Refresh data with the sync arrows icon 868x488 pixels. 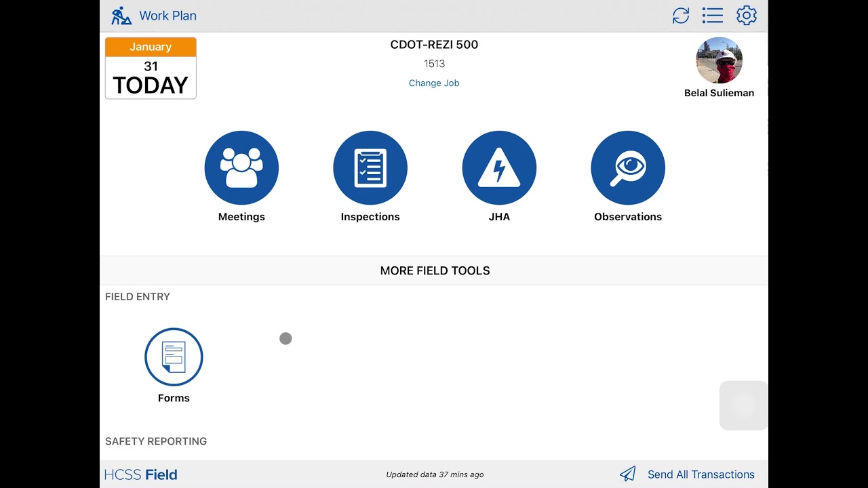click(681, 16)
